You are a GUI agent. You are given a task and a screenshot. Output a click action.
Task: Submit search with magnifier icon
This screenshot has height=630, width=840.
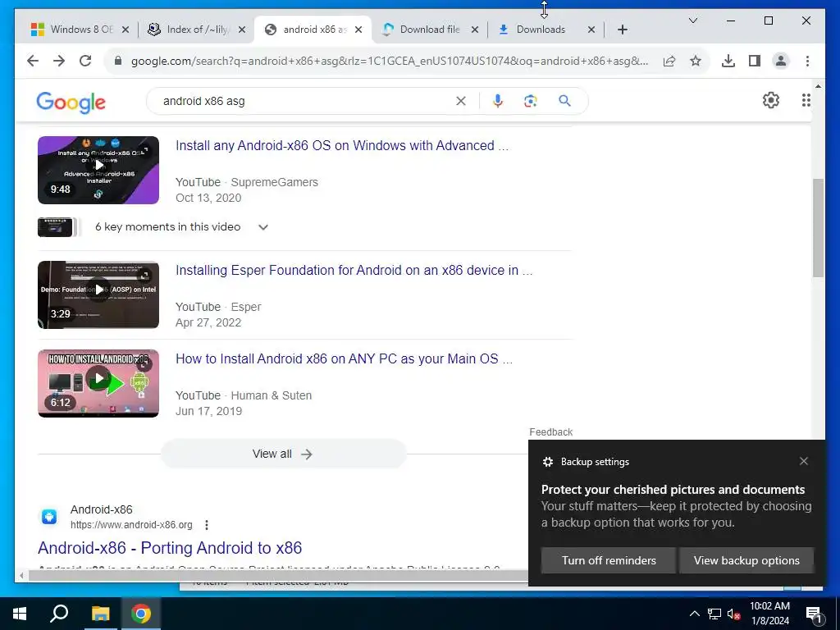pyautogui.click(x=564, y=101)
